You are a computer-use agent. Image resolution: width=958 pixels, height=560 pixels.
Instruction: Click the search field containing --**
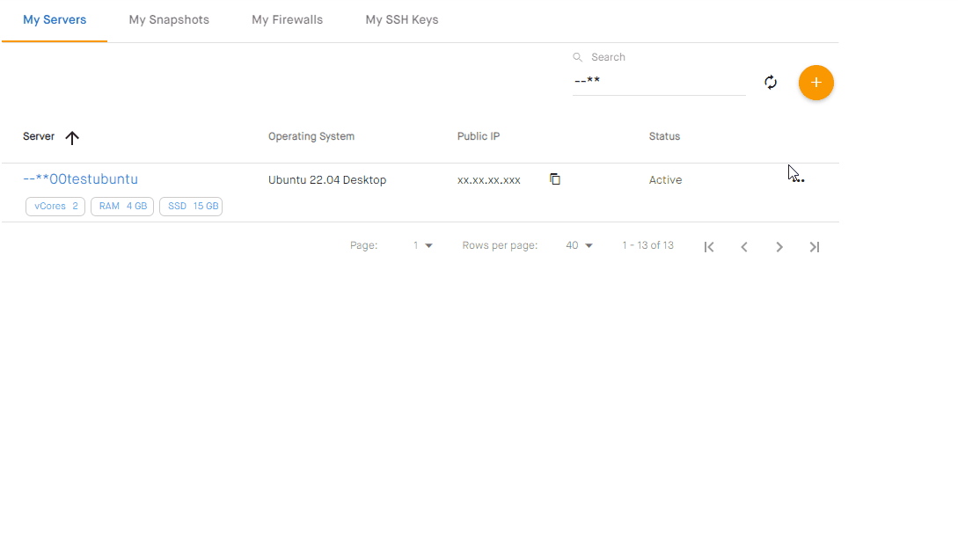tap(659, 81)
